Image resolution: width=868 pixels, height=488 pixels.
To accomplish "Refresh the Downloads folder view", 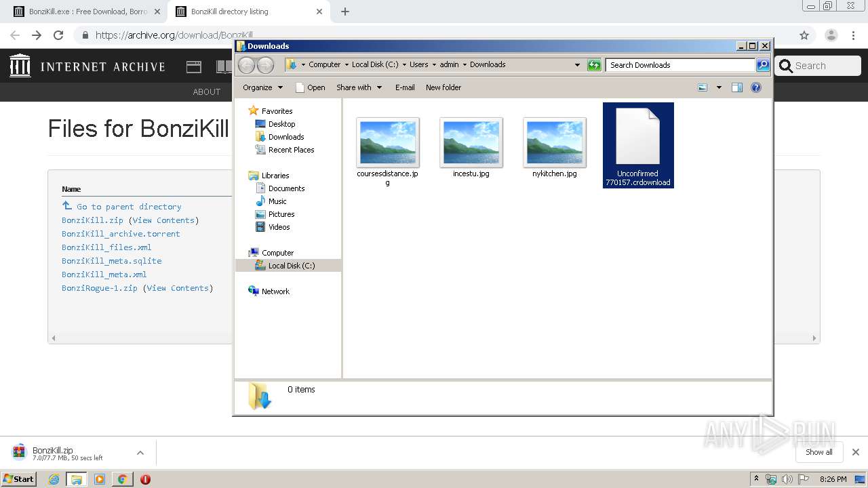I will (594, 65).
